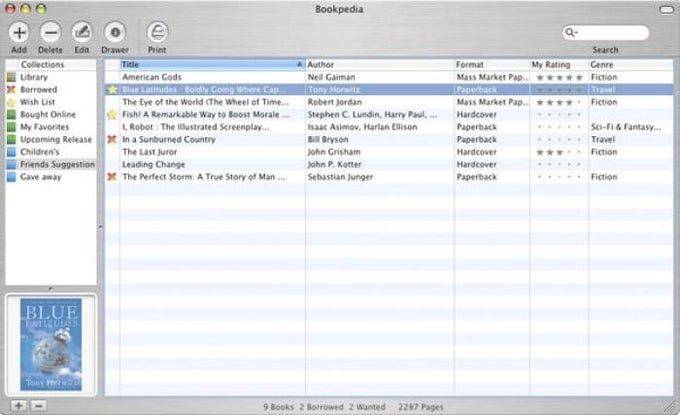Click borrowed X icon on Sunburned Country
680x415 pixels.
click(112, 140)
